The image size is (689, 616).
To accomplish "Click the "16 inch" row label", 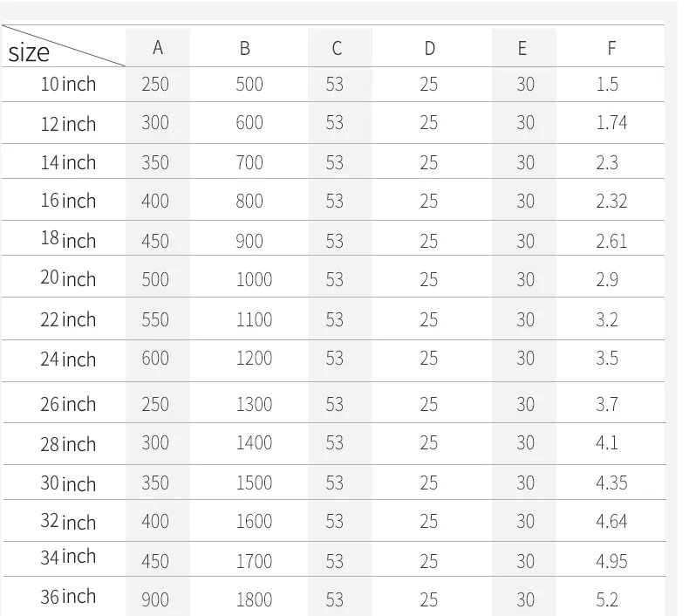I will [x=68, y=201].
